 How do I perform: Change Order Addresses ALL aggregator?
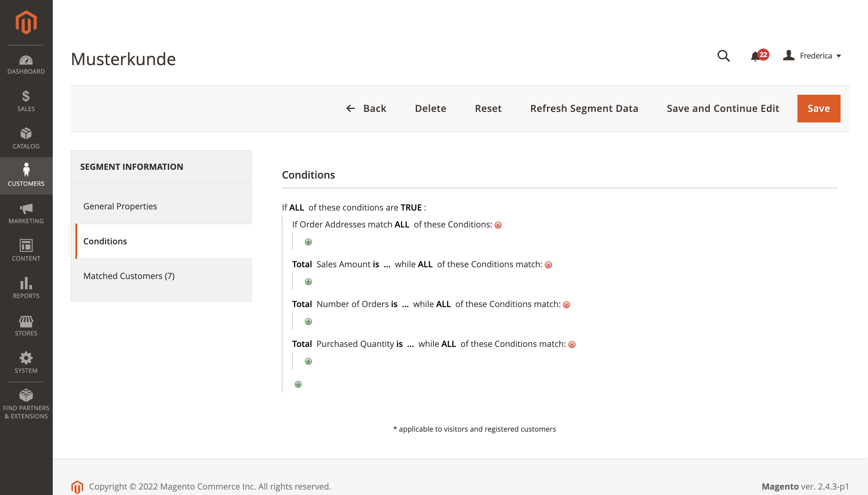click(402, 225)
